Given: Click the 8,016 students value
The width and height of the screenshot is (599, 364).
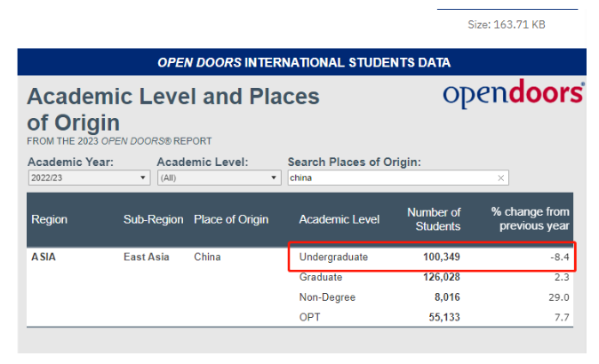Looking at the screenshot, I should (x=447, y=297).
